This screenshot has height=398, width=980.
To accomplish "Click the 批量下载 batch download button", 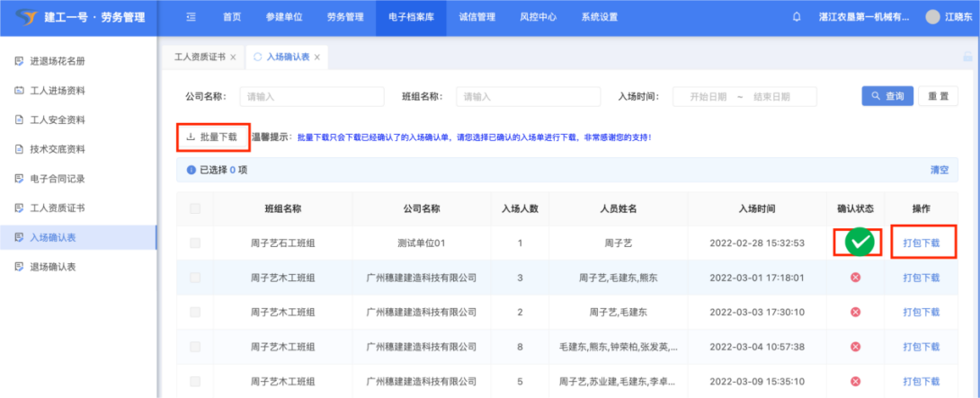I will coord(212,137).
